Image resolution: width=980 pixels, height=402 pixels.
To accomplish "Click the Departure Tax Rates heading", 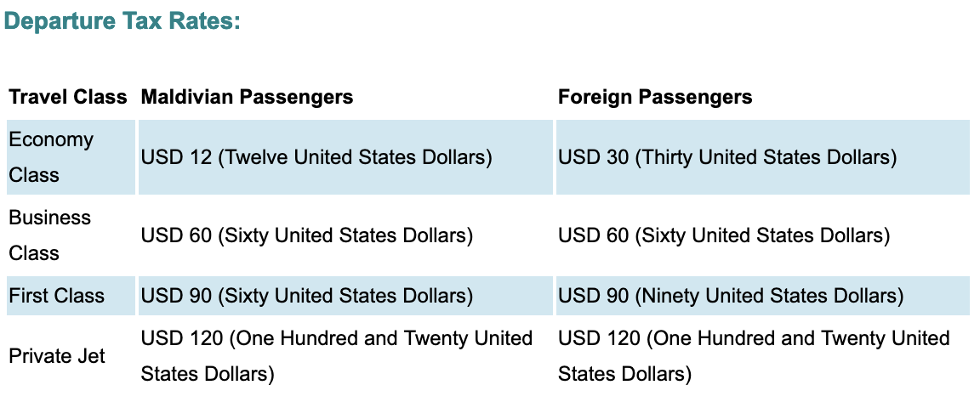I will [122, 20].
